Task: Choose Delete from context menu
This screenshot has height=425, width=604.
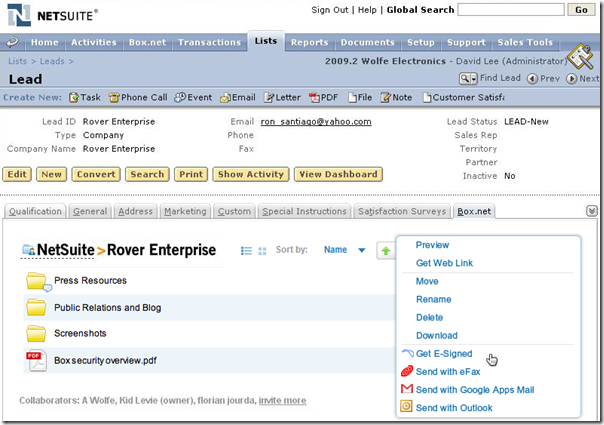Action: point(430,317)
